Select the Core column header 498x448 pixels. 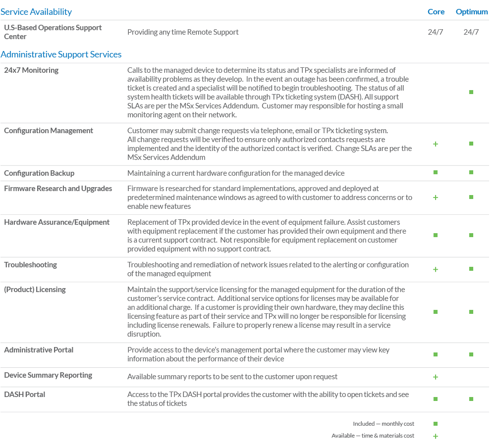click(436, 11)
